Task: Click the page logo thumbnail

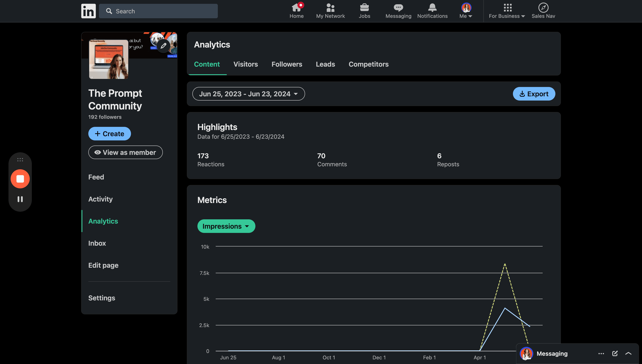Action: (x=108, y=59)
